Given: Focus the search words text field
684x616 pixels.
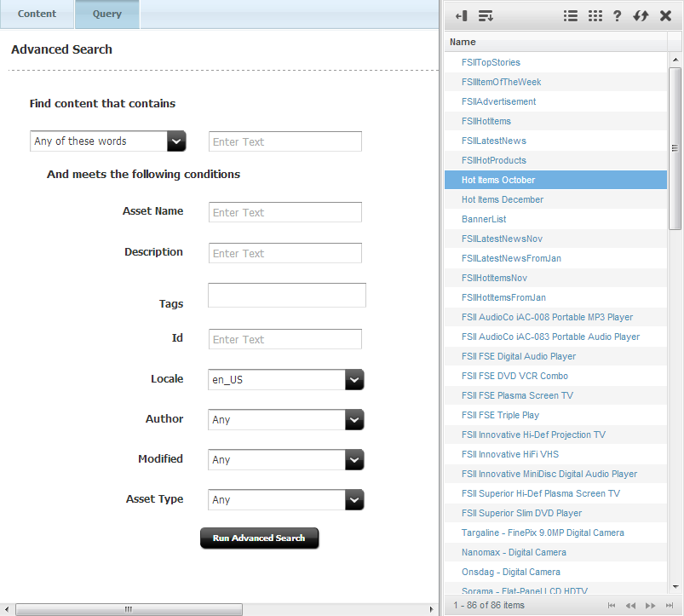Looking at the screenshot, I should 285,141.
